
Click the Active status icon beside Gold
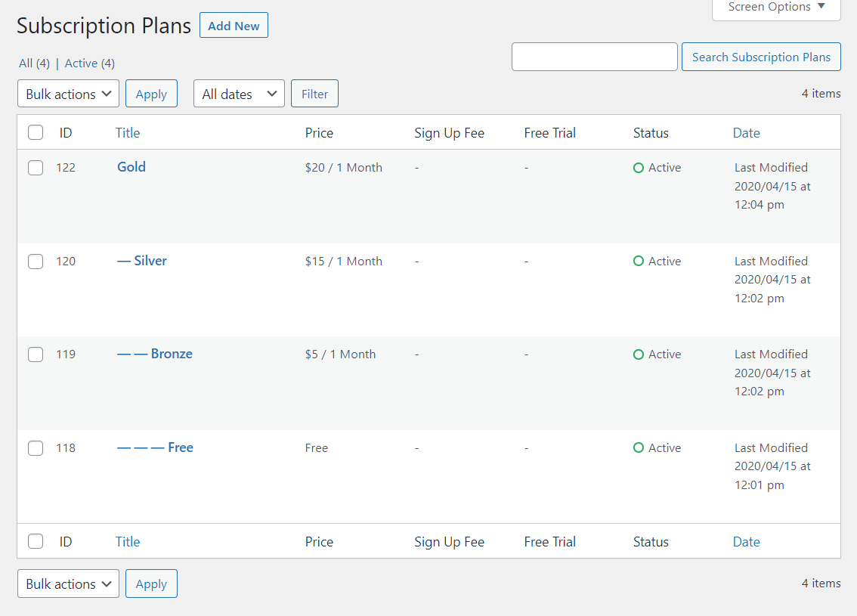(x=639, y=167)
